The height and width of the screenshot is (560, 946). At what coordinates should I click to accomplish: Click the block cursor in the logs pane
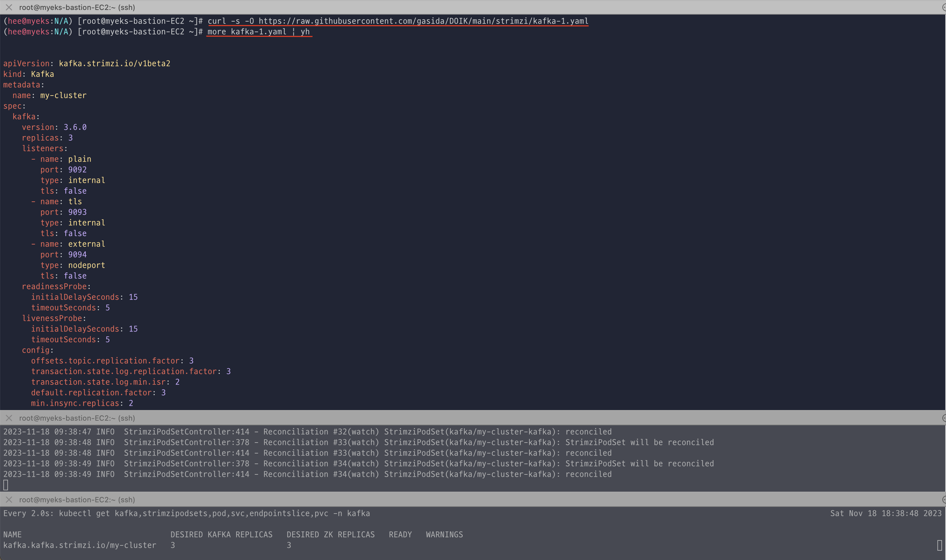(x=6, y=485)
